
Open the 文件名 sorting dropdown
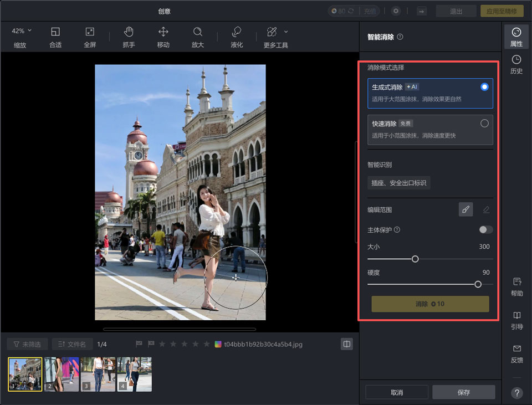(72, 344)
